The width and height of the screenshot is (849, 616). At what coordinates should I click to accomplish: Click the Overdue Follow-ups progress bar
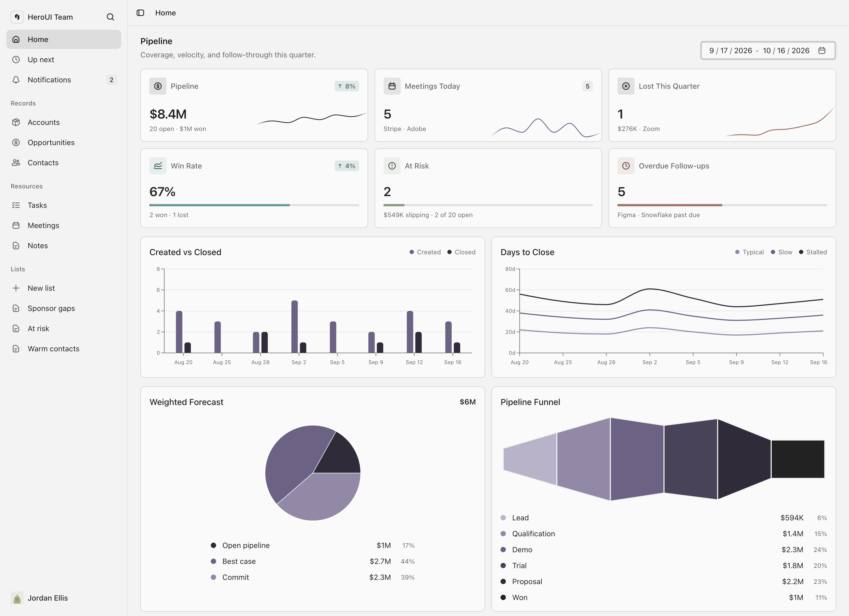(x=722, y=205)
